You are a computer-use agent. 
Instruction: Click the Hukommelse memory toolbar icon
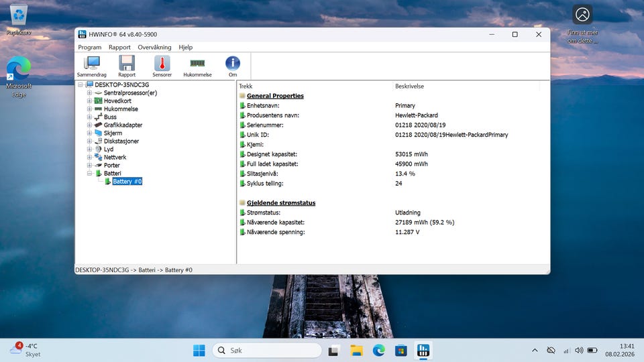pyautogui.click(x=197, y=66)
